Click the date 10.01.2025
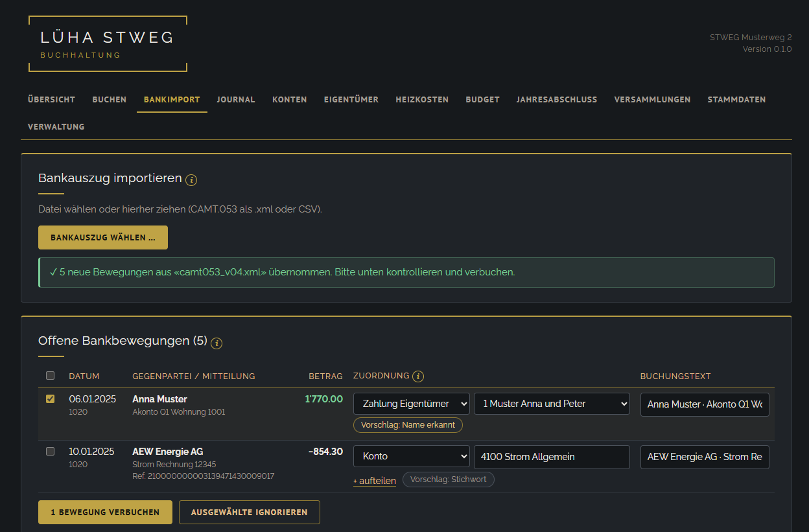The width and height of the screenshot is (809, 532). point(91,452)
